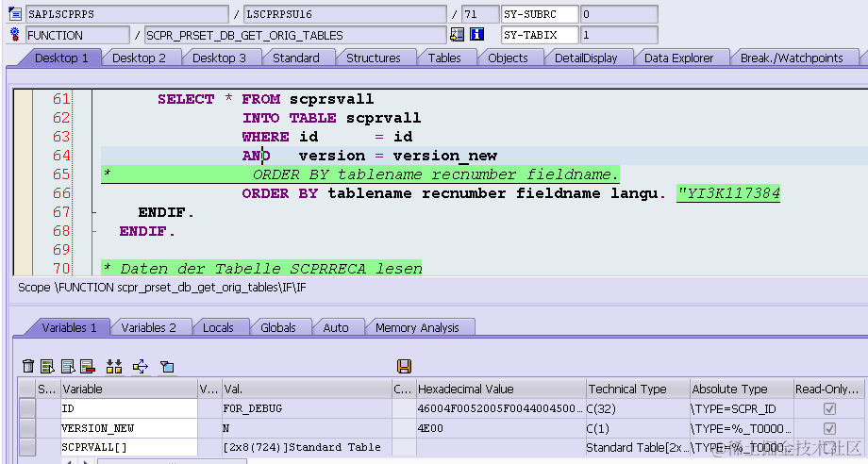This screenshot has width=868, height=464.
Task: Click the Read-Only column header
Action: (827, 389)
